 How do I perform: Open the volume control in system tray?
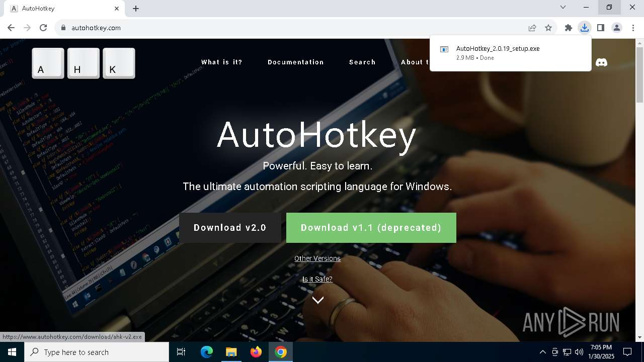click(x=579, y=352)
